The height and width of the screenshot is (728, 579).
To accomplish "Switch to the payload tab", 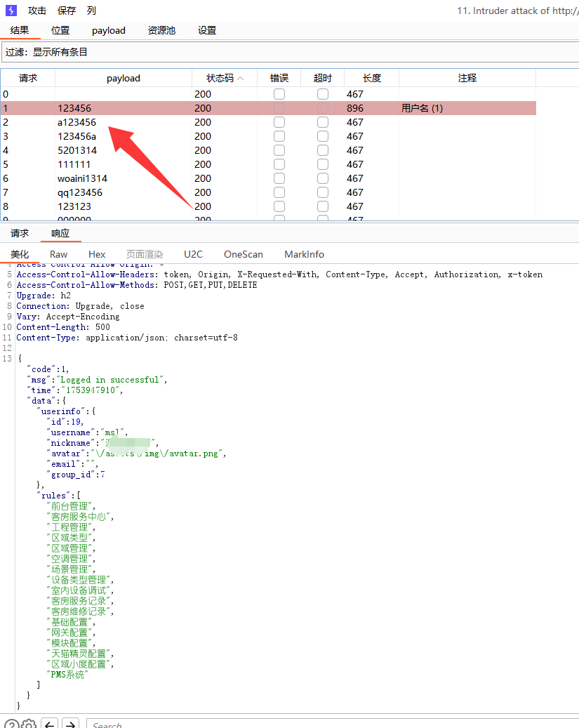I will pyautogui.click(x=109, y=31).
